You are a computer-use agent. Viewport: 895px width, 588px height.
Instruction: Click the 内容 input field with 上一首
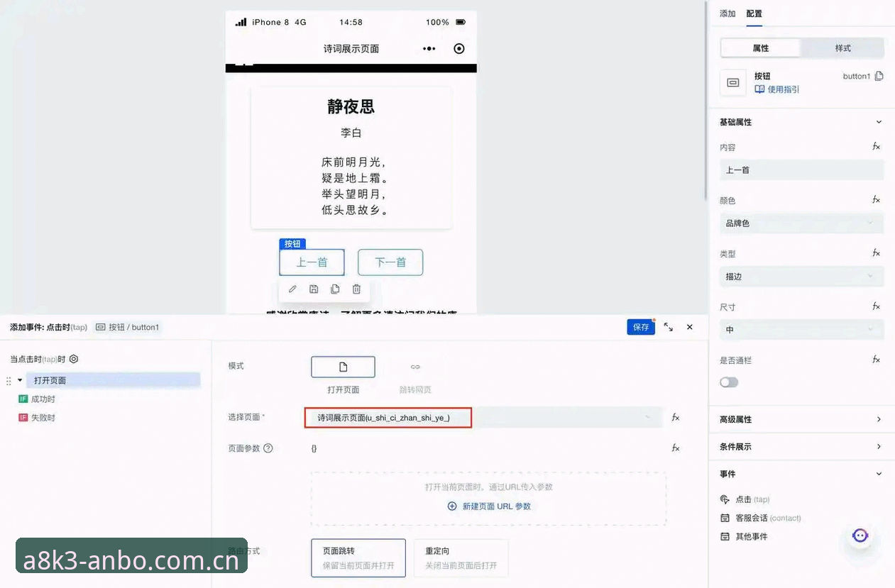802,170
